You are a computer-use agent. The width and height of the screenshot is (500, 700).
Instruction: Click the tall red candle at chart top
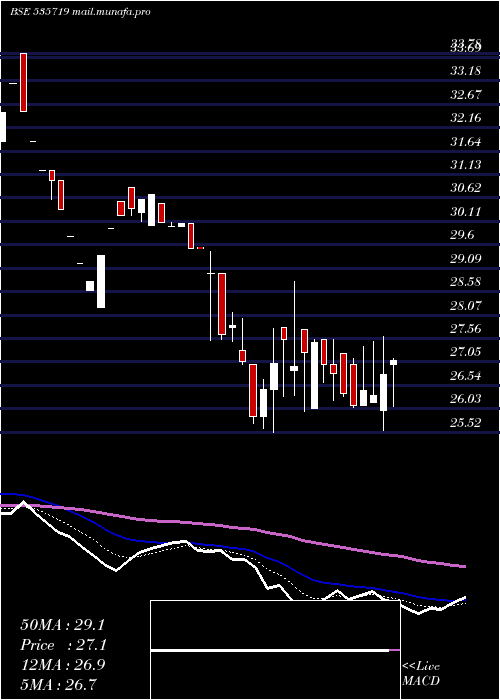pyautogui.click(x=23, y=82)
